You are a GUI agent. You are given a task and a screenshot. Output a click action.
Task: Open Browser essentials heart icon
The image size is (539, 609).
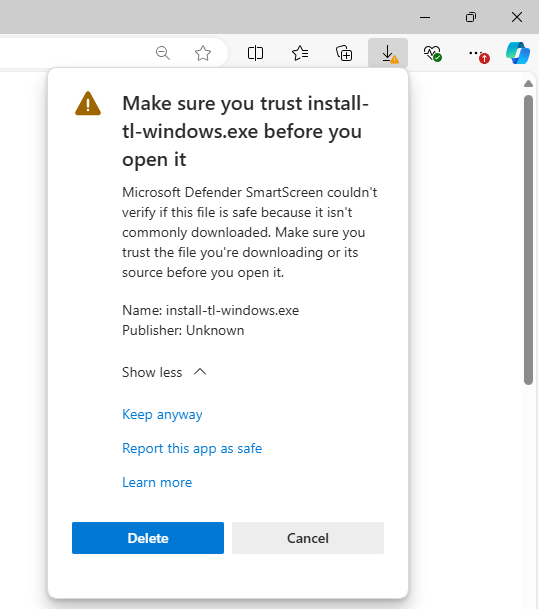pos(432,53)
